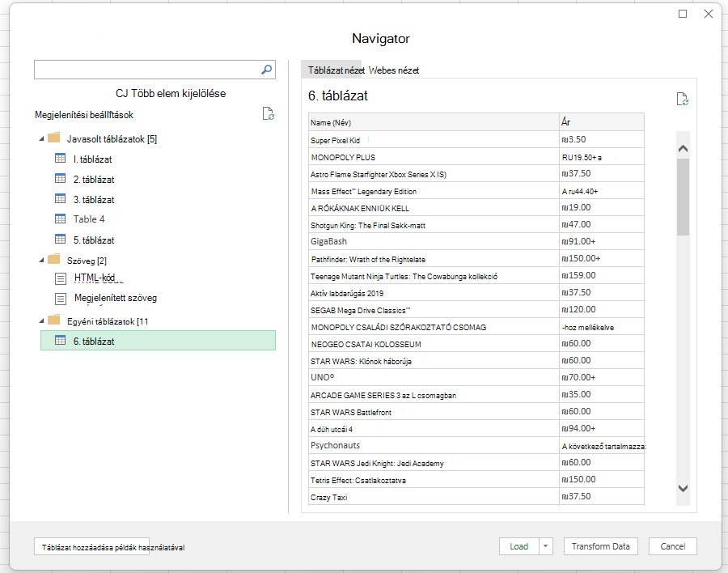The image size is (728, 573).
Task: Click the 6. táblázat preview heading
Action: (337, 95)
